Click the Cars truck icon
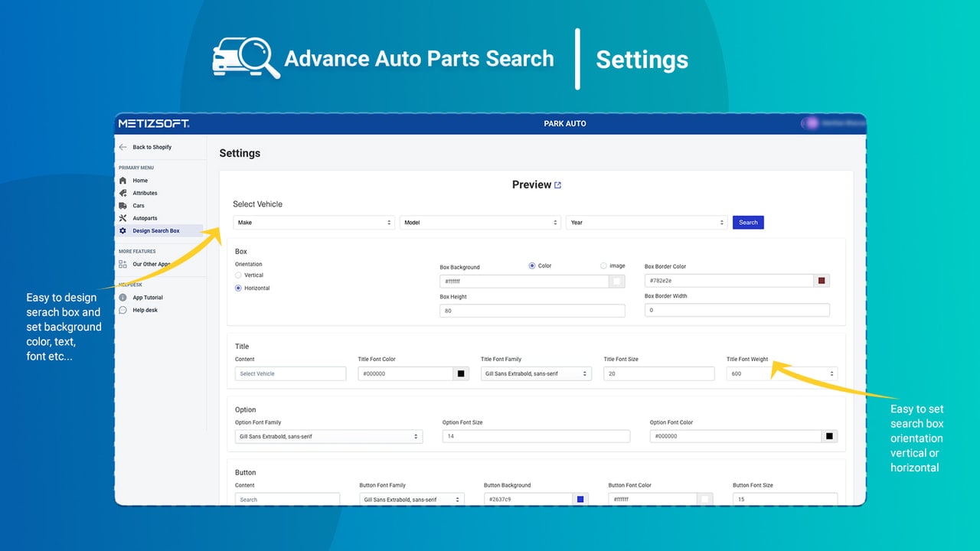The height and width of the screenshot is (551, 980). pos(122,206)
